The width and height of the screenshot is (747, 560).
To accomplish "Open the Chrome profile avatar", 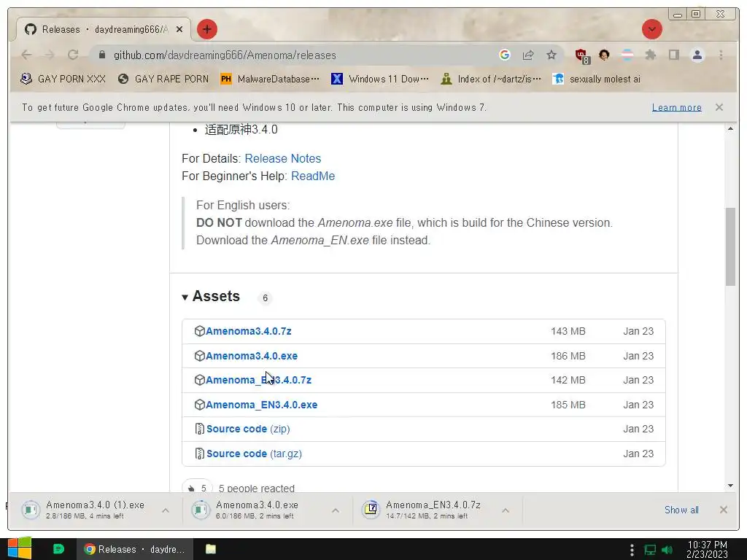I will (697, 55).
